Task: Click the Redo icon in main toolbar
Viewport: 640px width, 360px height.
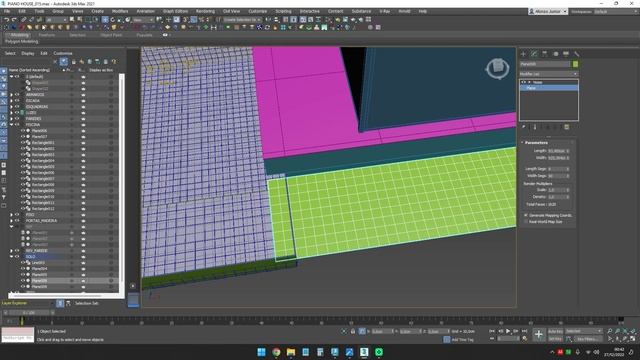Action: pos(14,20)
